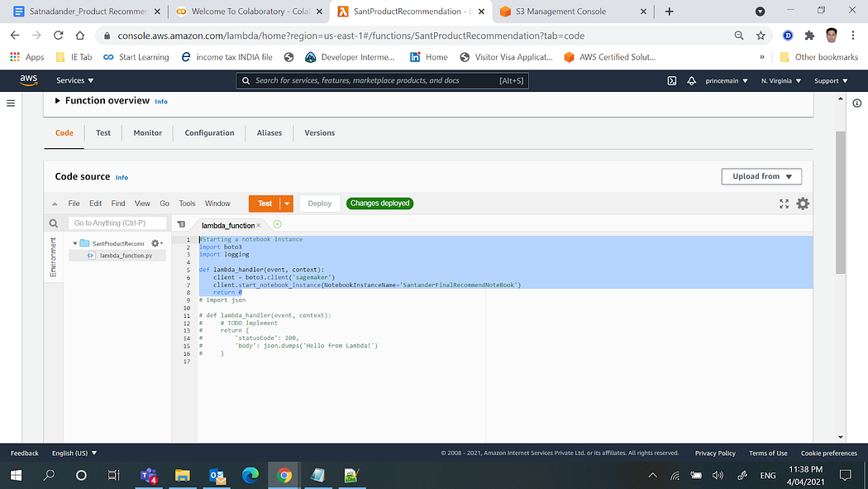The width and height of the screenshot is (868, 489).
Task: Click the Go to Anything search field
Action: [x=117, y=223]
